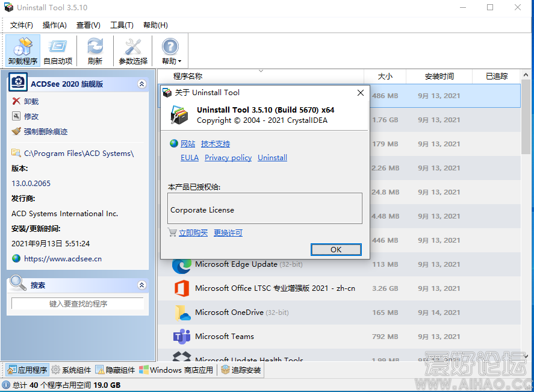Sort by 已追踪 traced column header
This screenshot has width=534, height=392.
[x=496, y=76]
